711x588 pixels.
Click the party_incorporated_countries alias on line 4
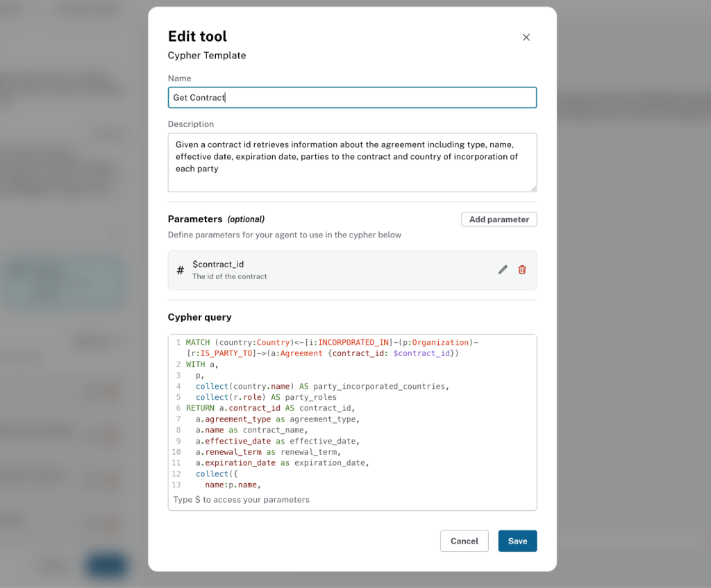[381, 387]
